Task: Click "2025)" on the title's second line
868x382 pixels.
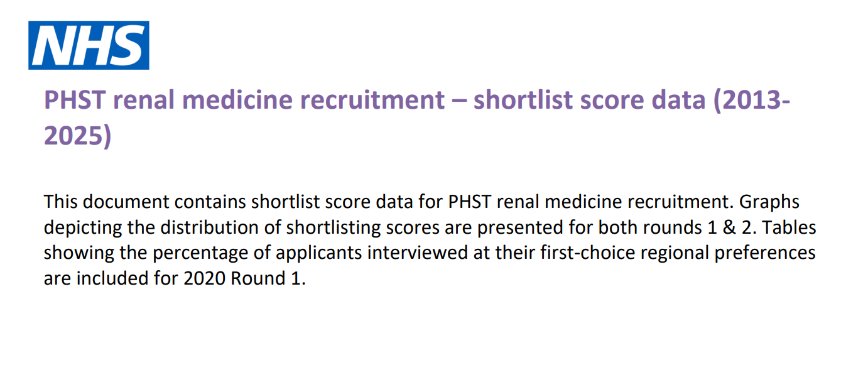Action: click(x=77, y=136)
